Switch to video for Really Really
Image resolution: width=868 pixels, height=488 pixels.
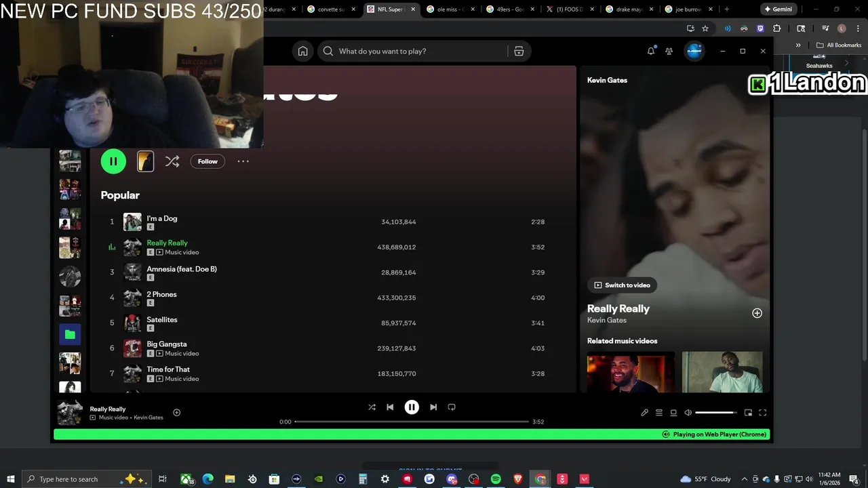[x=622, y=285]
